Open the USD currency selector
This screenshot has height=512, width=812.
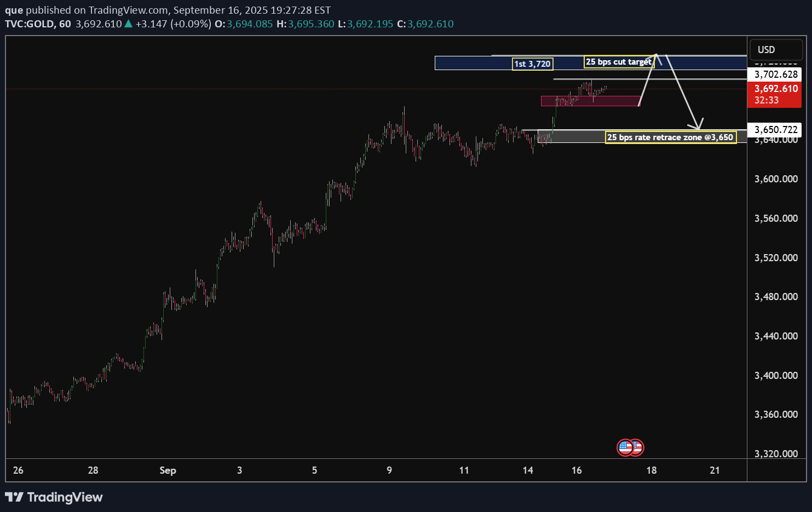pos(776,50)
